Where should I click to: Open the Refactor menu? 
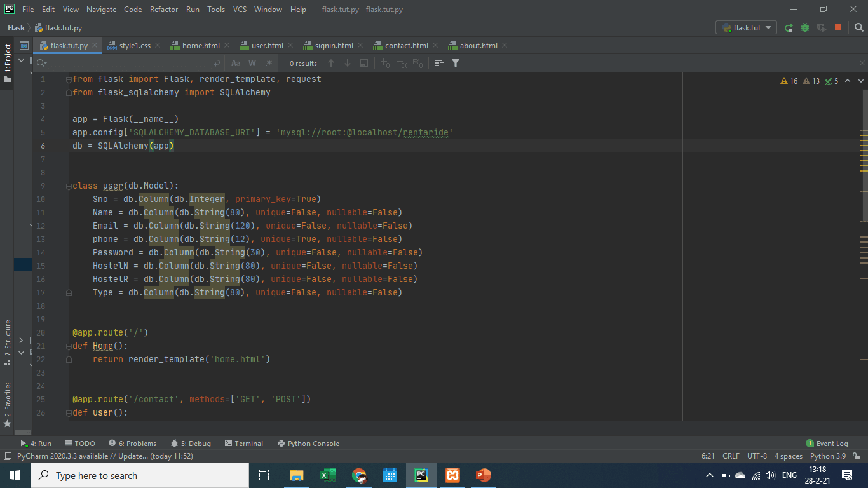coord(164,9)
